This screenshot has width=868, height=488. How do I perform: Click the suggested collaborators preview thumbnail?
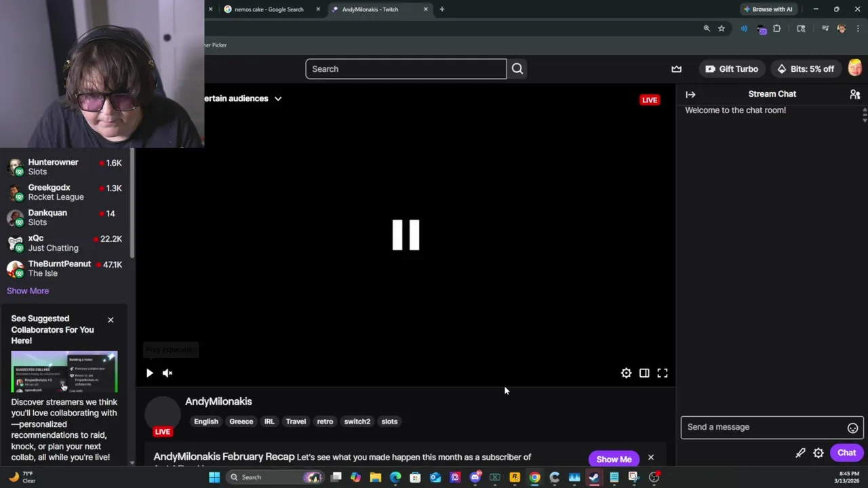click(x=64, y=371)
